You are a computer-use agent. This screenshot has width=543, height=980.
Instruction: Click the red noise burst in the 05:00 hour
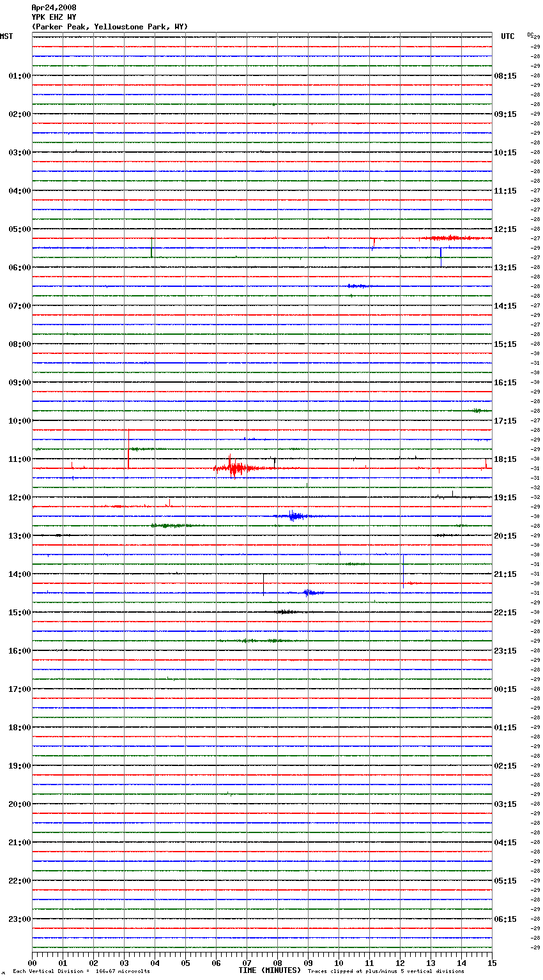(454, 238)
